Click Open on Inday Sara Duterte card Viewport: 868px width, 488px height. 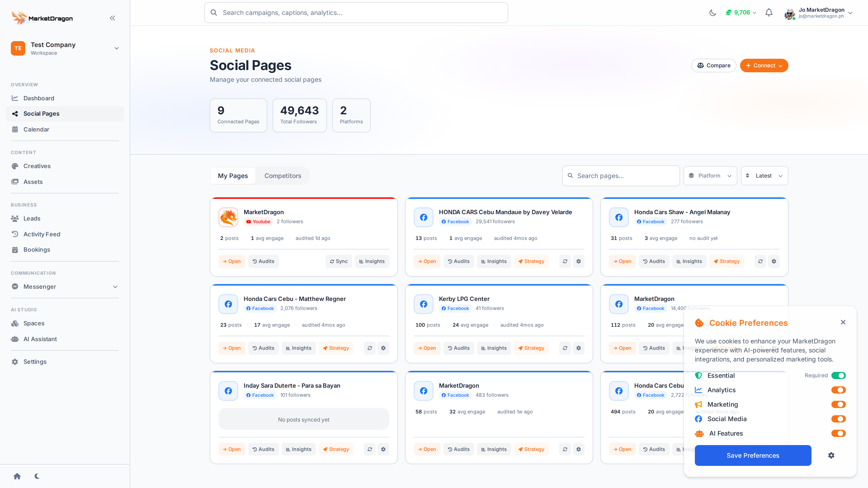(x=231, y=449)
